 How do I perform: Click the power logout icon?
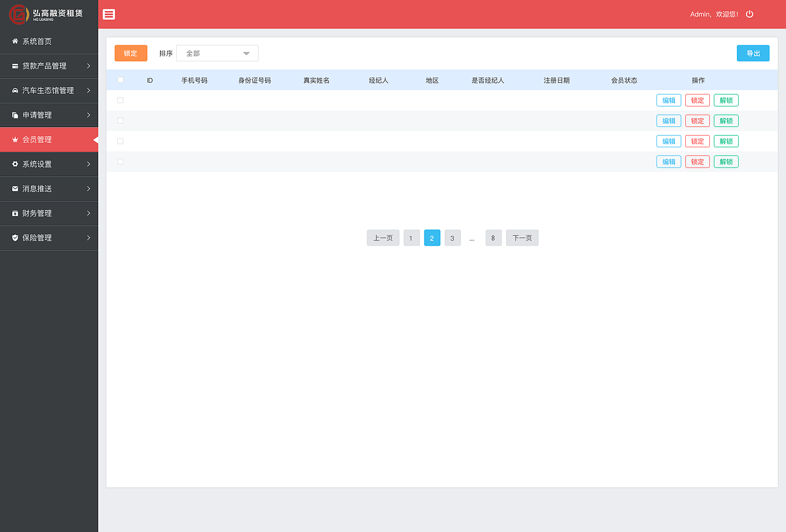click(750, 14)
